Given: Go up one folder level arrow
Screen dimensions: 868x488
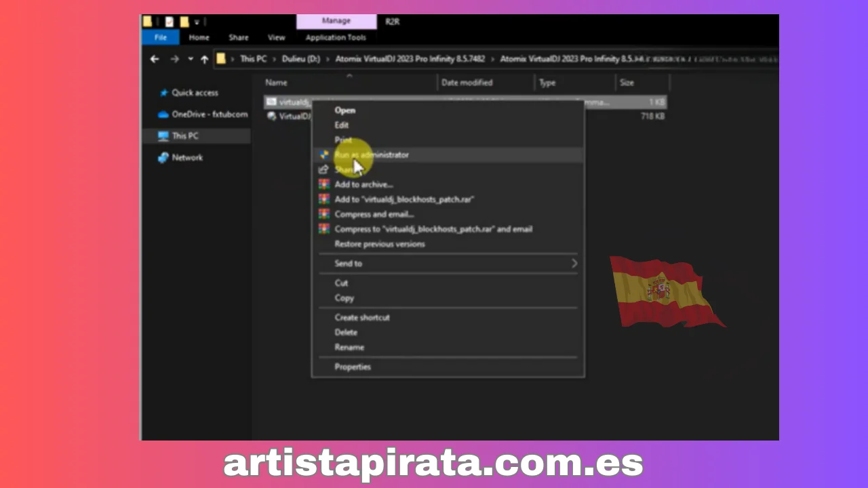Looking at the screenshot, I should click(204, 59).
